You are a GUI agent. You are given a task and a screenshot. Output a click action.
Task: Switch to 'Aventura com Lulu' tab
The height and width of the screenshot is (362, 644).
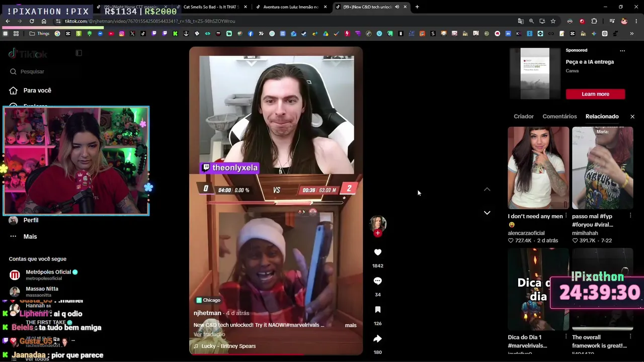click(x=291, y=7)
